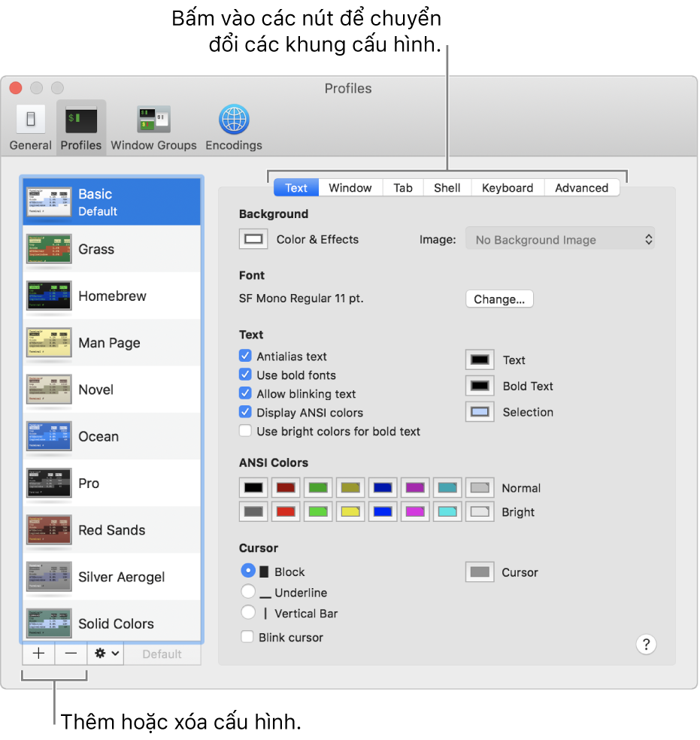Pick the Bright yellow ANSI swatch

[350, 511]
